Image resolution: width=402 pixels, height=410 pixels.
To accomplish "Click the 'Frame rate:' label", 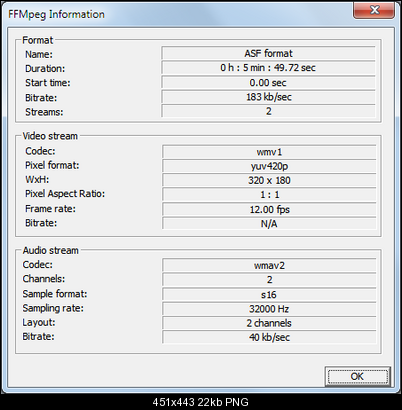I will click(50, 209).
